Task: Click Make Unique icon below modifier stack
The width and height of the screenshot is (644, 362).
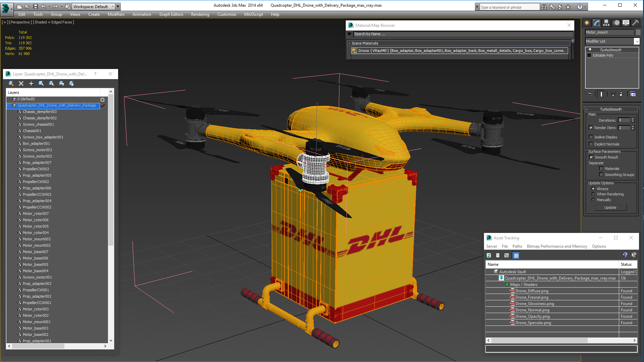Action: tap(613, 94)
